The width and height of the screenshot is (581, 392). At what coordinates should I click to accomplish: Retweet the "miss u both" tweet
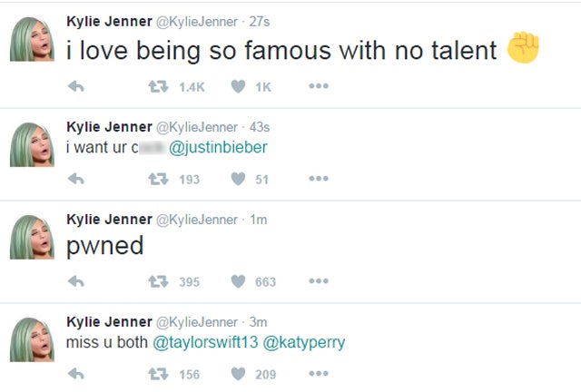pos(157,374)
